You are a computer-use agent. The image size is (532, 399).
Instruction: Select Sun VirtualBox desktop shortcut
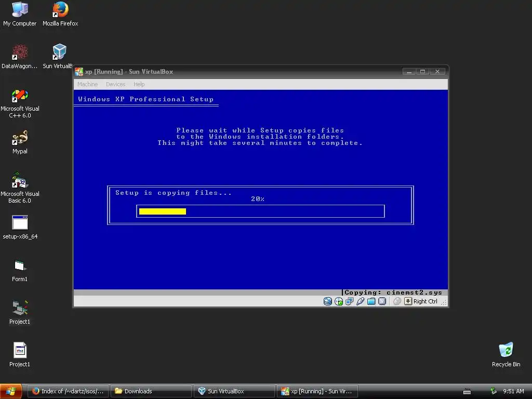pyautogui.click(x=58, y=57)
